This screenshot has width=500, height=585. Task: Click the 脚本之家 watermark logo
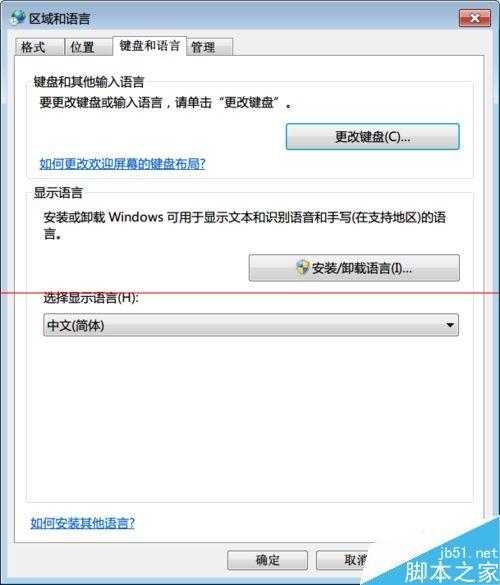point(451,572)
